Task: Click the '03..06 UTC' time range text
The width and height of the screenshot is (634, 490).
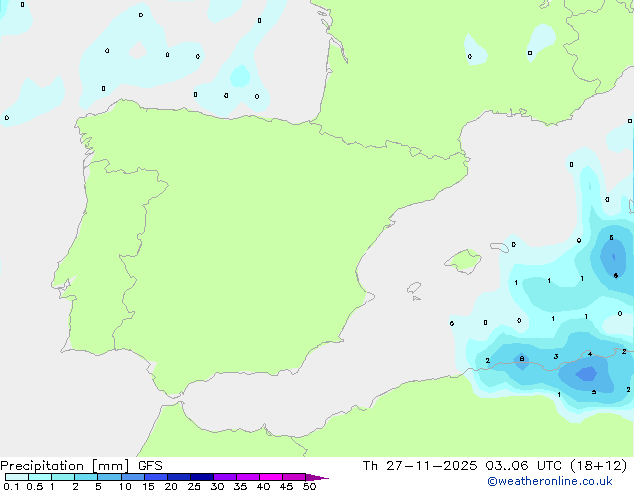Action: click(524, 466)
